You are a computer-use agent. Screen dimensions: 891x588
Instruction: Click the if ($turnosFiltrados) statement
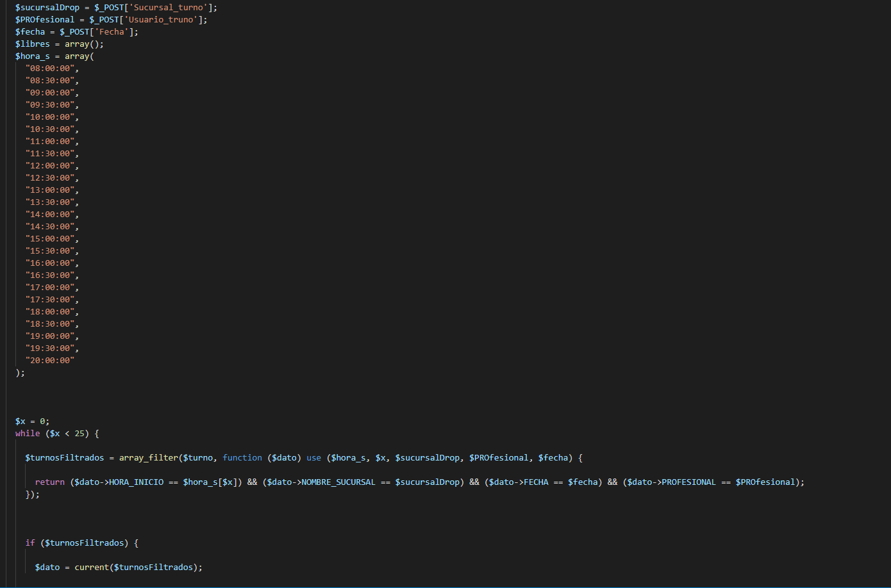coord(82,543)
